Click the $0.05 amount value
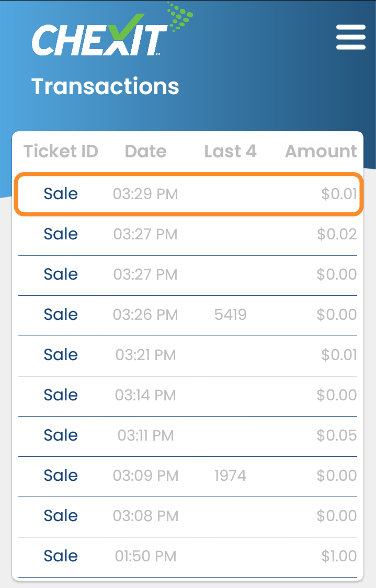376x588 pixels. coord(337,435)
